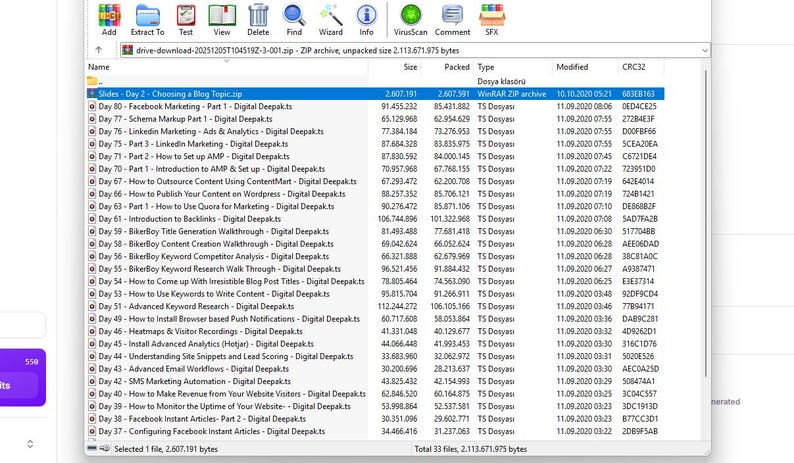794x463 pixels.
Task: Select Slides - Day 2 - Choosing a Blog Topic.zip
Action: tap(375, 94)
